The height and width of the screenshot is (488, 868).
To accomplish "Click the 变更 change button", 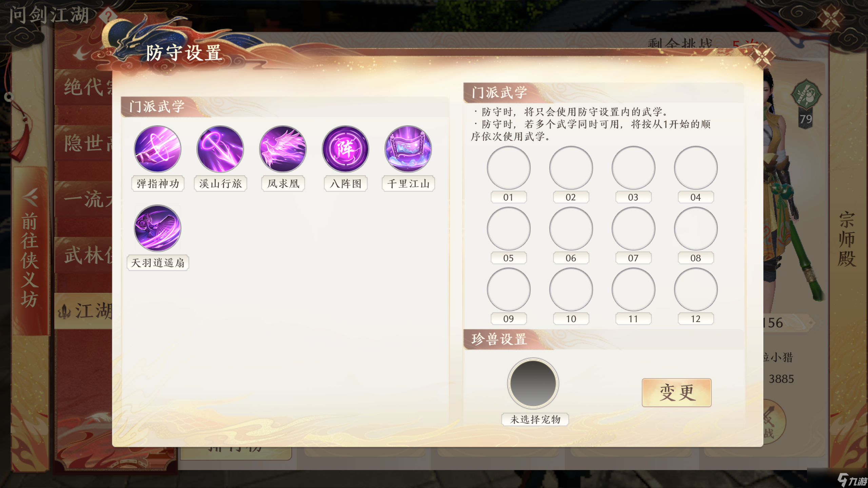I will point(676,392).
